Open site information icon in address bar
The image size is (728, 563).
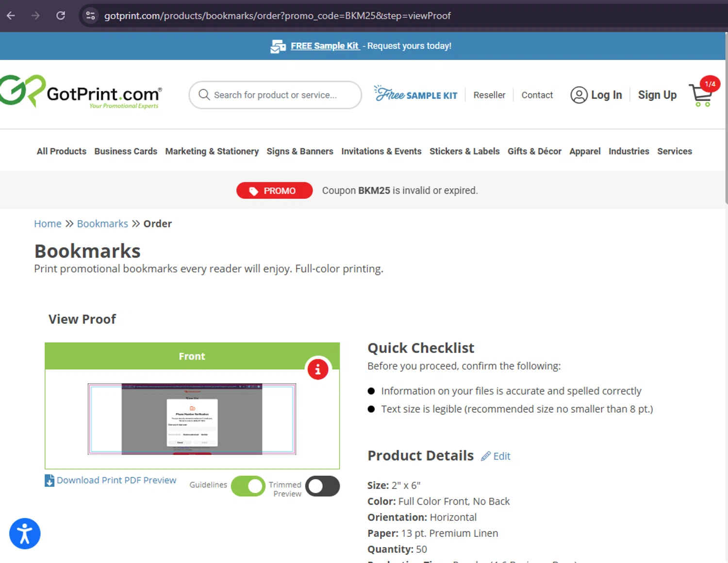tap(90, 16)
